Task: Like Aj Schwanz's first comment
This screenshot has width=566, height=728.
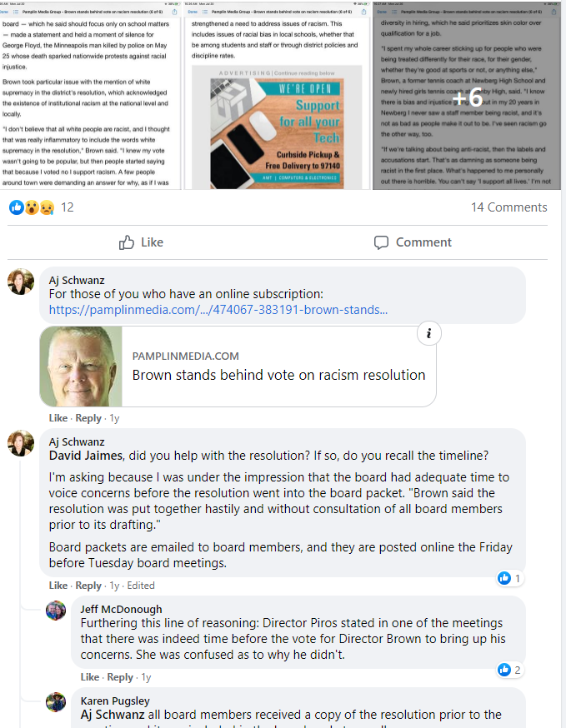Action: pos(58,418)
